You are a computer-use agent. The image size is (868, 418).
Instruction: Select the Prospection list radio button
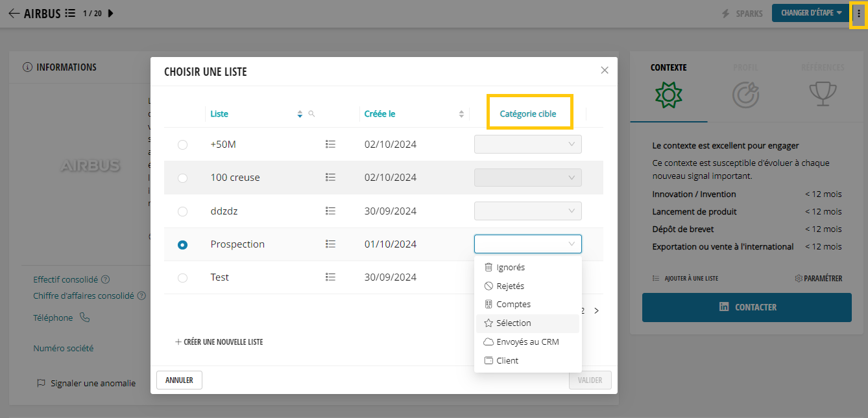pos(182,244)
